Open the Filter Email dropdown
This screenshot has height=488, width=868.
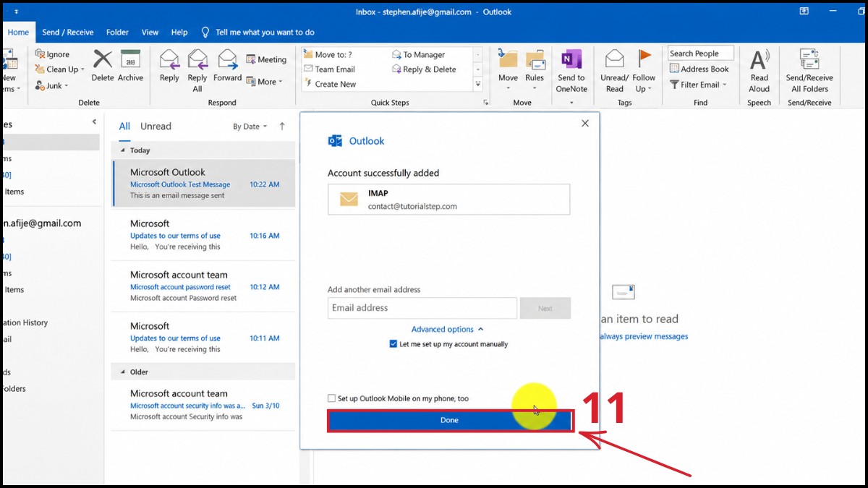[x=697, y=85]
